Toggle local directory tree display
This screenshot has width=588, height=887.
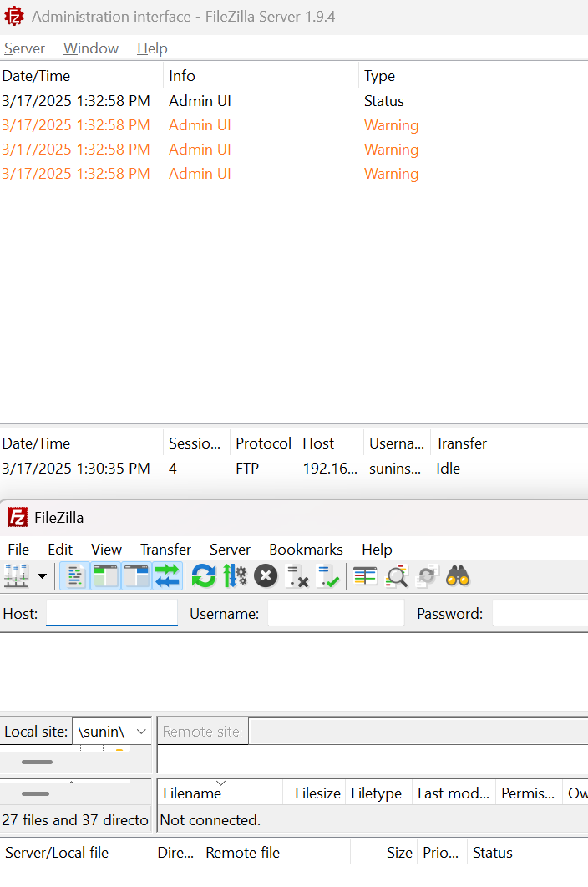pyautogui.click(x=105, y=576)
